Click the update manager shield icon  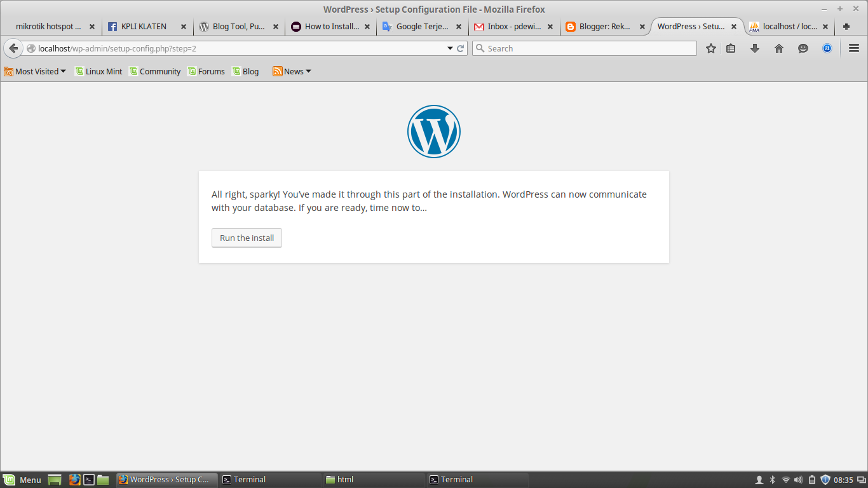[x=825, y=480]
